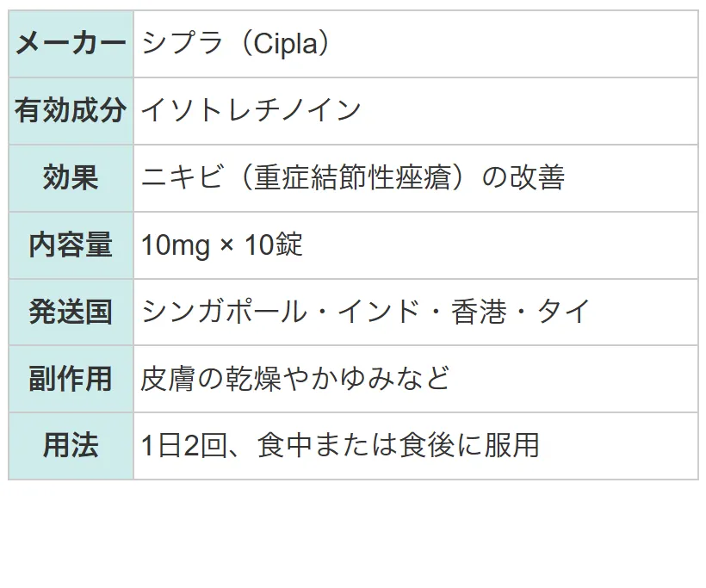Click the 有効成分 header cell
Image resolution: width=706 pixels, height=588 pixels.
tap(71, 111)
